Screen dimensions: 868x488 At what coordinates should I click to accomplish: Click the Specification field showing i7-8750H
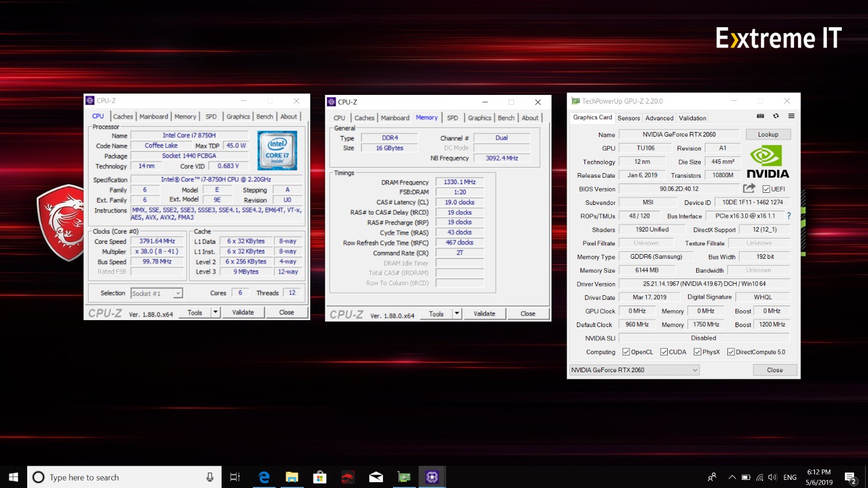[x=216, y=179]
